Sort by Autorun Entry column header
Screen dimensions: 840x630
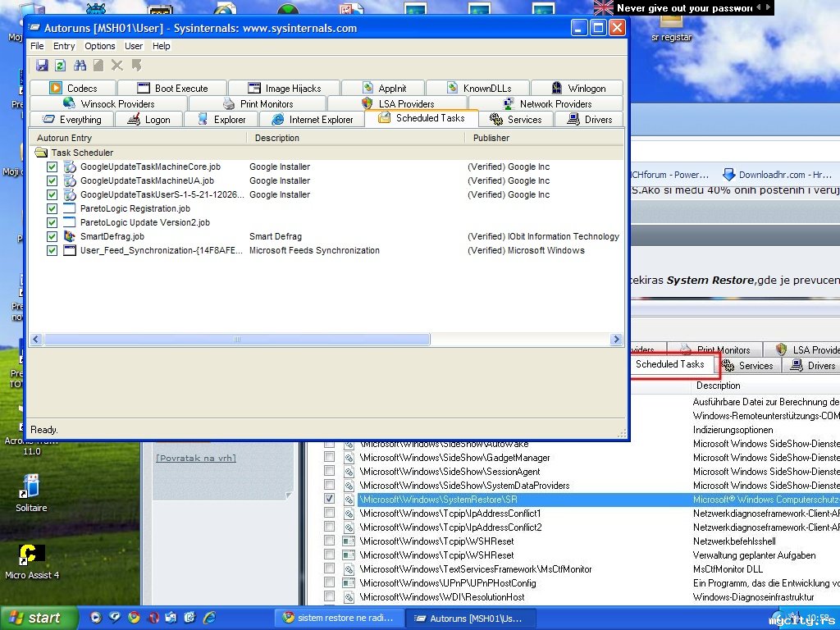click(138, 138)
